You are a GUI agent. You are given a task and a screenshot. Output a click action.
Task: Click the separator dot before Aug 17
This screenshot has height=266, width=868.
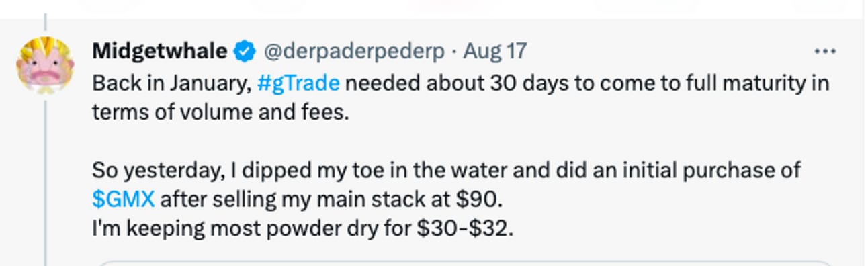pyautogui.click(x=453, y=51)
